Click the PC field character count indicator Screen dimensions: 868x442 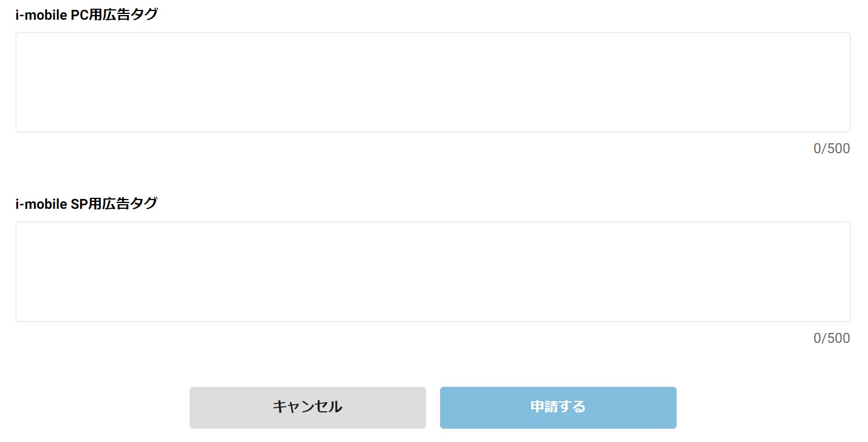pyautogui.click(x=831, y=149)
